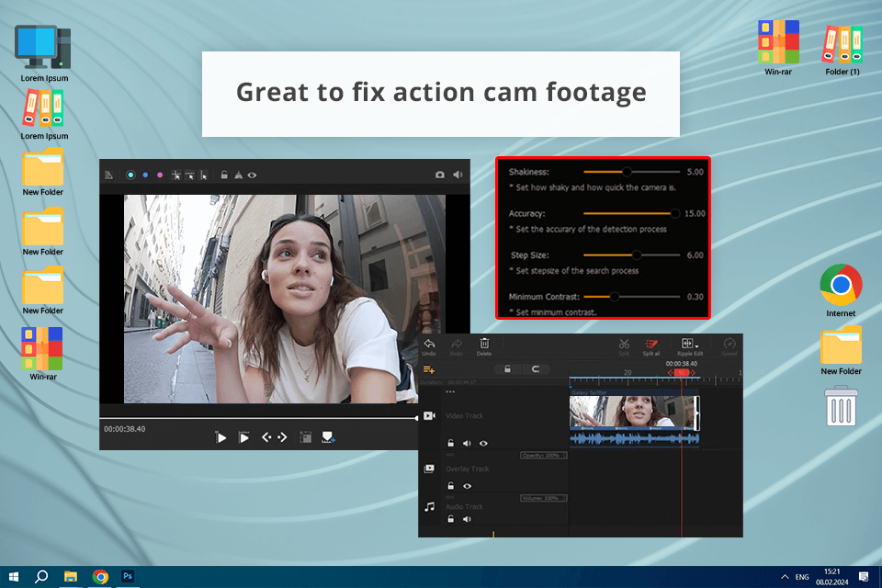Hide the Overlay Track with eye icon
This screenshot has width=882, height=588.
(467, 486)
